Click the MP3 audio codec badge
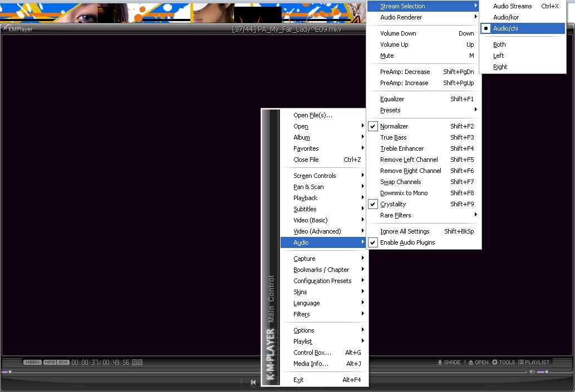The width and height of the screenshot is (575, 392). (50, 363)
